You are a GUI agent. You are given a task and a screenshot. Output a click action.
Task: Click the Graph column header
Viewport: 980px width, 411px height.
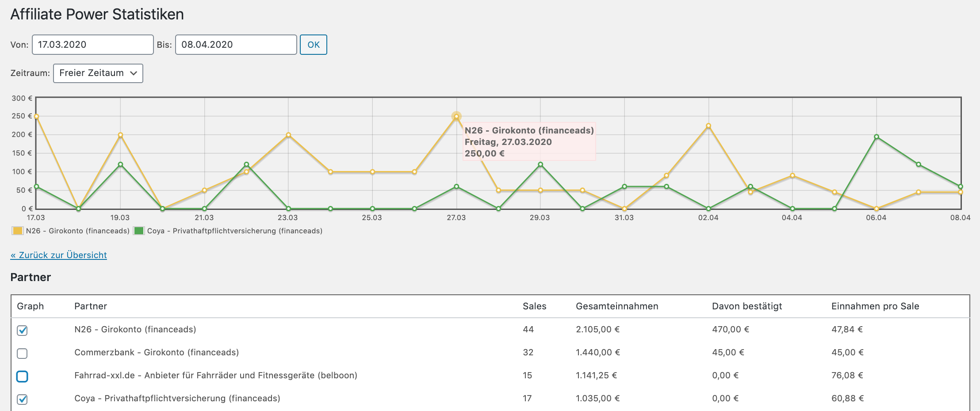pos(30,306)
